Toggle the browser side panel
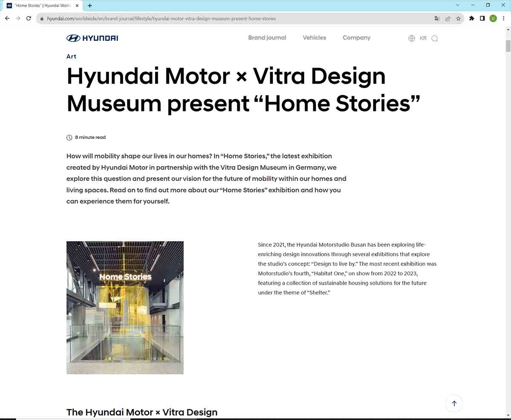Viewport: 511px width, 420px height. tap(482, 18)
